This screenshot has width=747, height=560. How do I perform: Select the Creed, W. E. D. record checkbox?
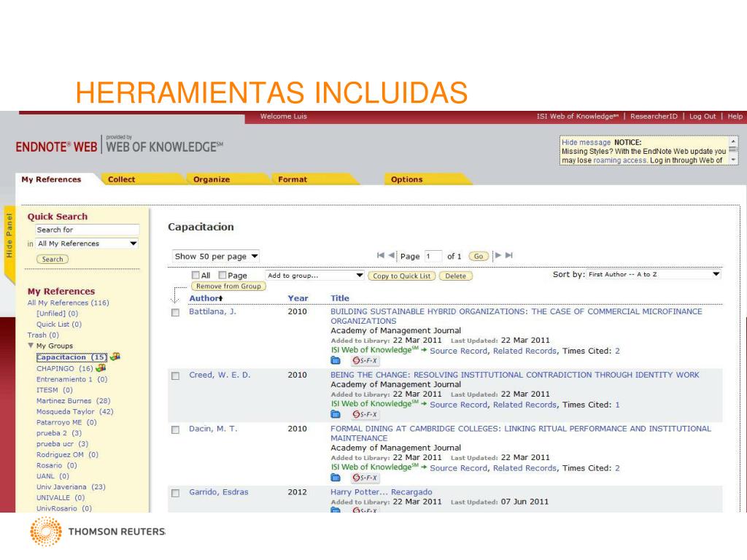tap(175, 376)
